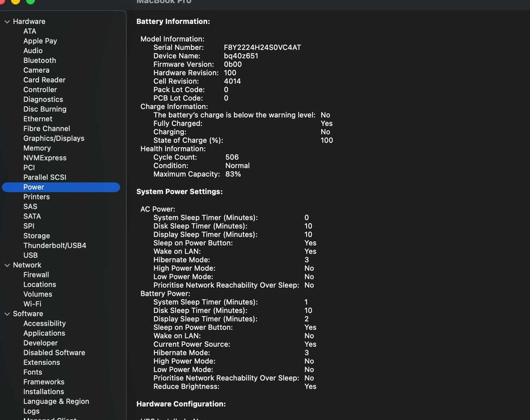Select Wi-Fi in the sidebar

coord(32,304)
